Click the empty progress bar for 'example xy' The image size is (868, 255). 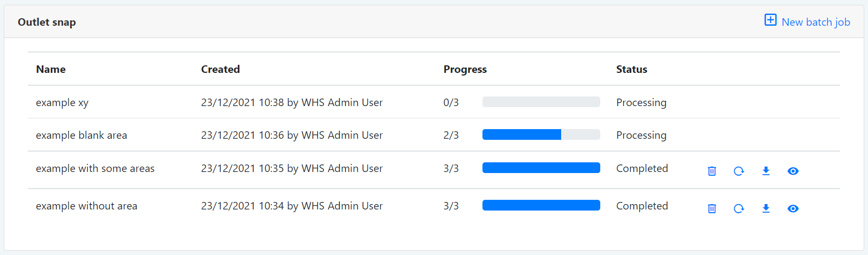541,102
